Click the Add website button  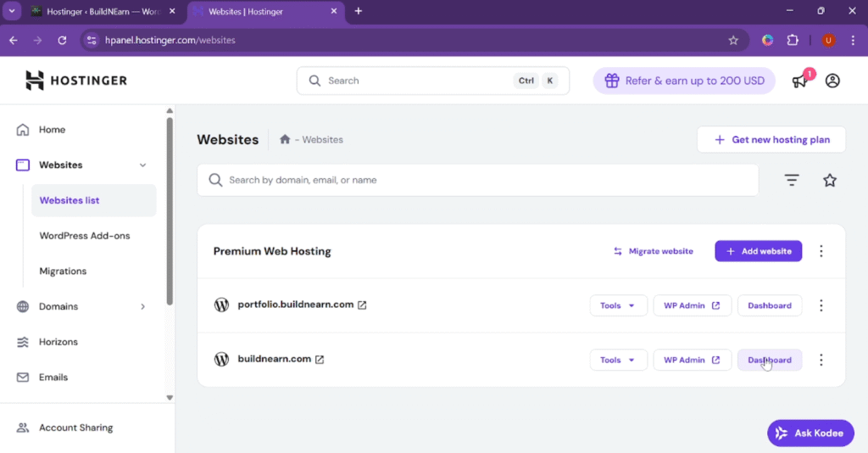758,251
